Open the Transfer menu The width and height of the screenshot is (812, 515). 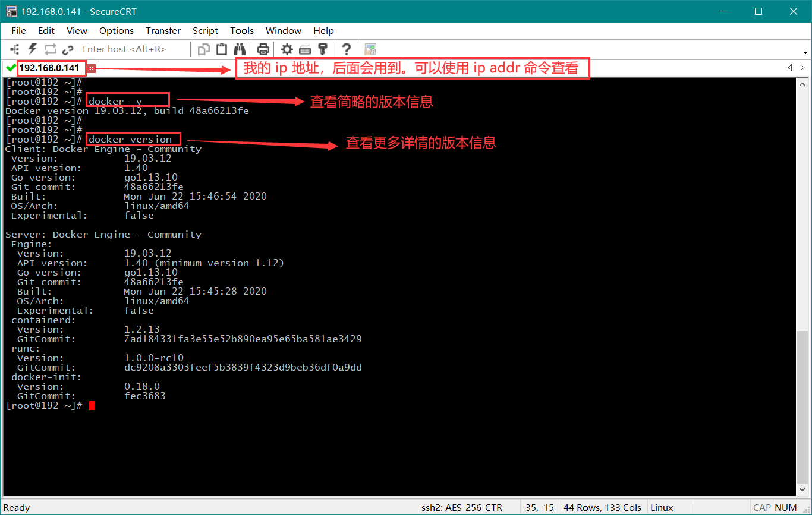click(163, 31)
